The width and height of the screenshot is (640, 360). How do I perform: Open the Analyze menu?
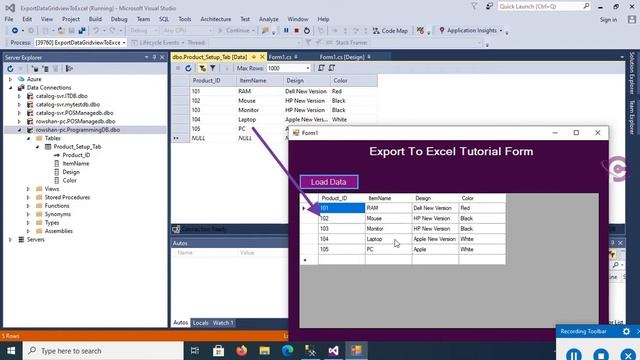[269, 19]
